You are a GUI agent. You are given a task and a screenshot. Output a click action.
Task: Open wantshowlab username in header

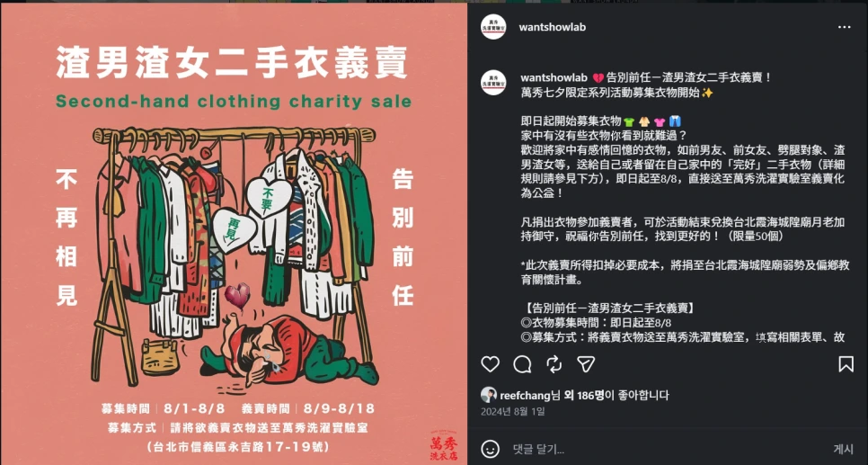coord(552,27)
